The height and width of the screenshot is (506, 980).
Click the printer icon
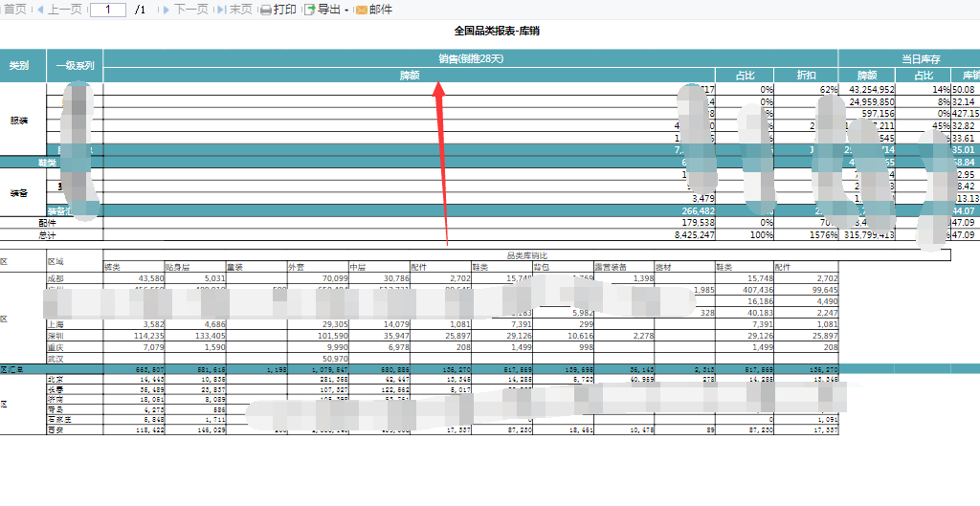click(x=266, y=10)
